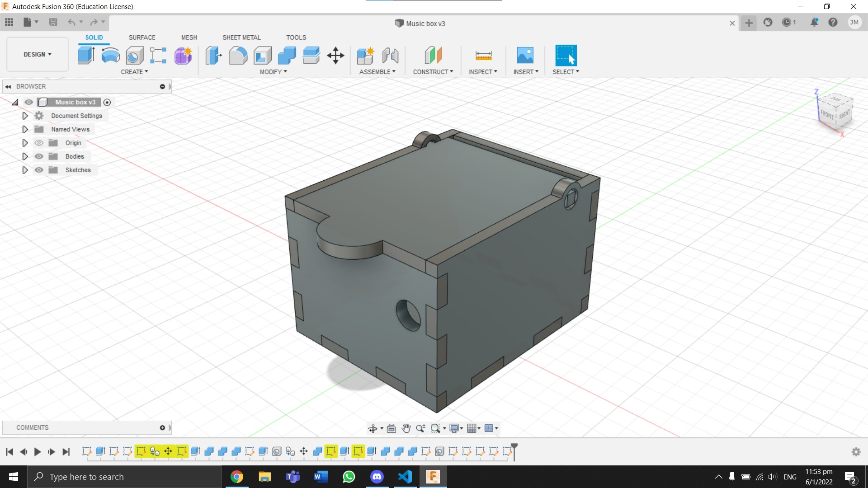Expand the Bodies folder
868x488 pixels.
click(25, 156)
